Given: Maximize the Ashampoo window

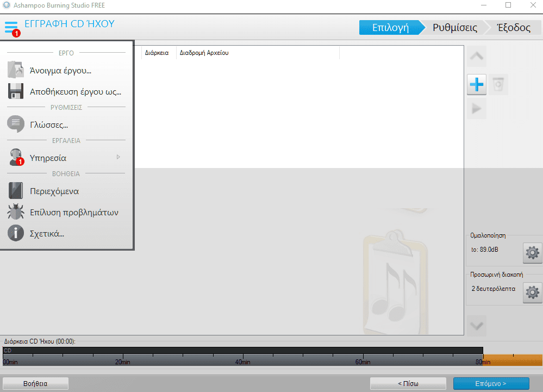Looking at the screenshot, I should coord(508,5).
